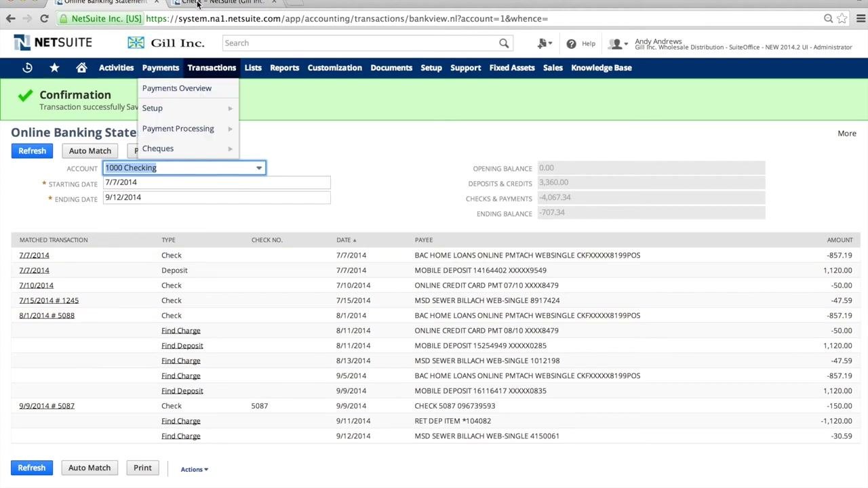Click the browser zoom magnifier icon in address bar
Viewport: 868px width, 488px height.
tap(828, 18)
